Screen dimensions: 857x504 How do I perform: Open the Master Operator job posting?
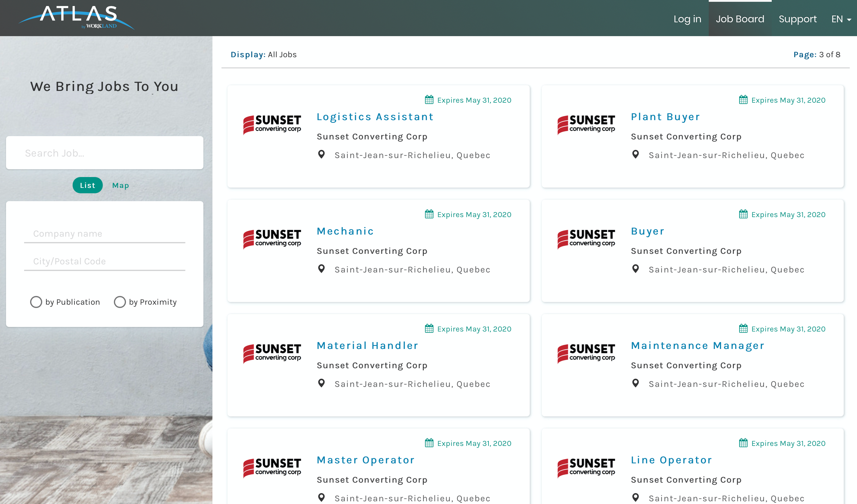(x=366, y=460)
